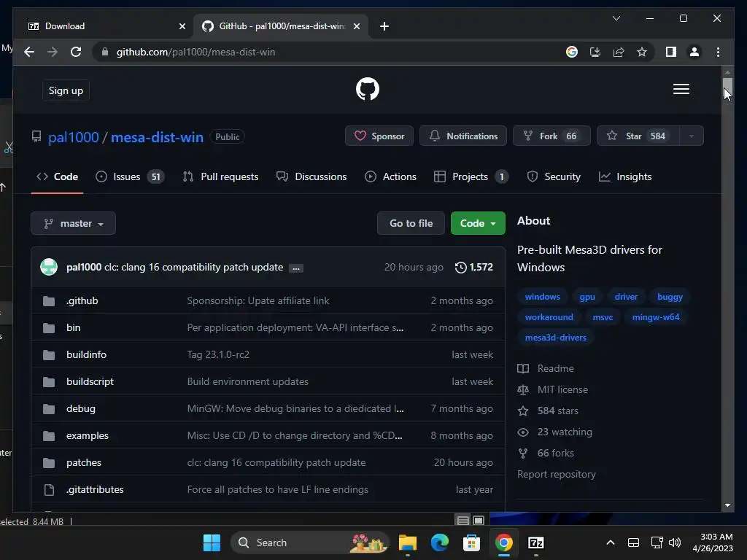Open the .gitattributes file
This screenshot has height=560, width=747.
(x=95, y=489)
